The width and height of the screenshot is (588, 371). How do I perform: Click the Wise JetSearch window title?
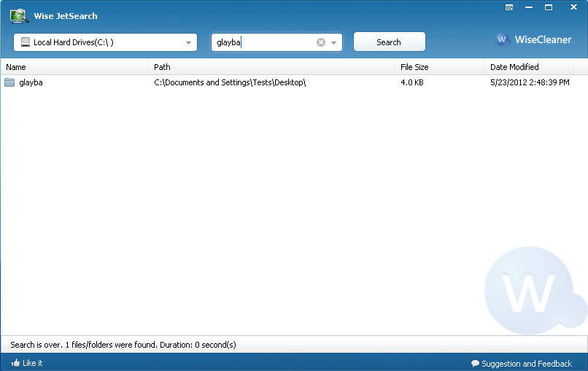(65, 16)
